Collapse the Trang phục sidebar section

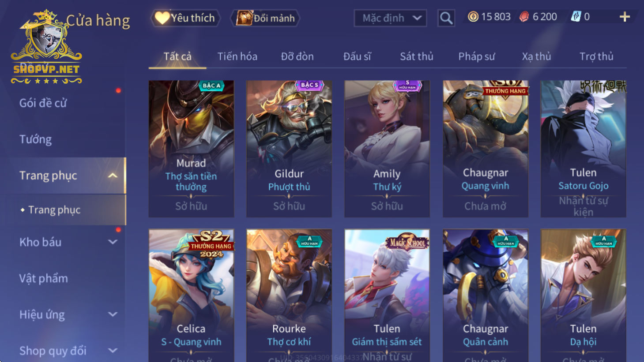click(113, 175)
